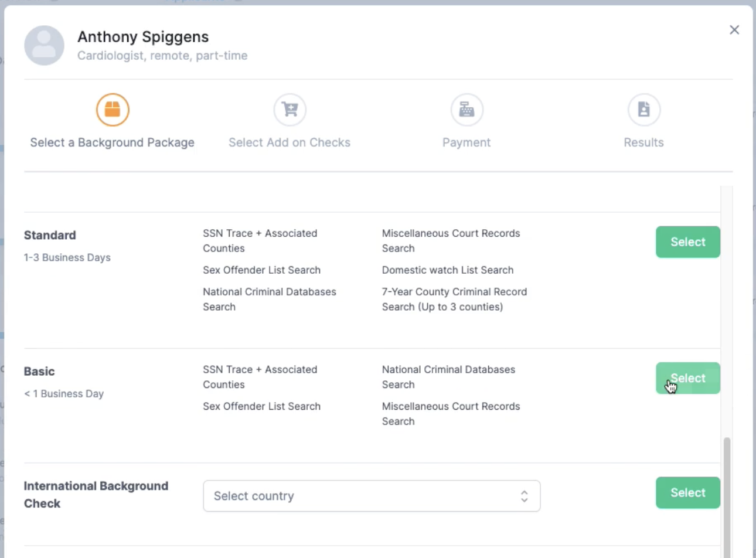The height and width of the screenshot is (558, 756).
Task: Click the applicant name Anthony Spiggens
Action: tap(143, 37)
